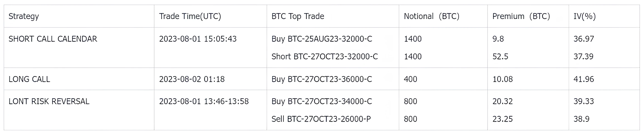Click the SHORT CALL CALENDAR strategy cell
The image size is (644, 134).
(x=53, y=39)
